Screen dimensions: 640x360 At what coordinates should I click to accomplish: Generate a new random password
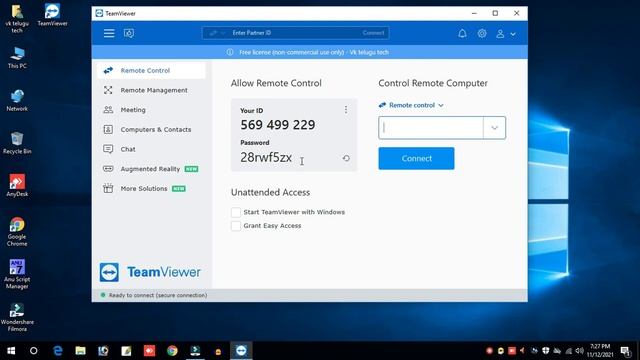tap(346, 158)
